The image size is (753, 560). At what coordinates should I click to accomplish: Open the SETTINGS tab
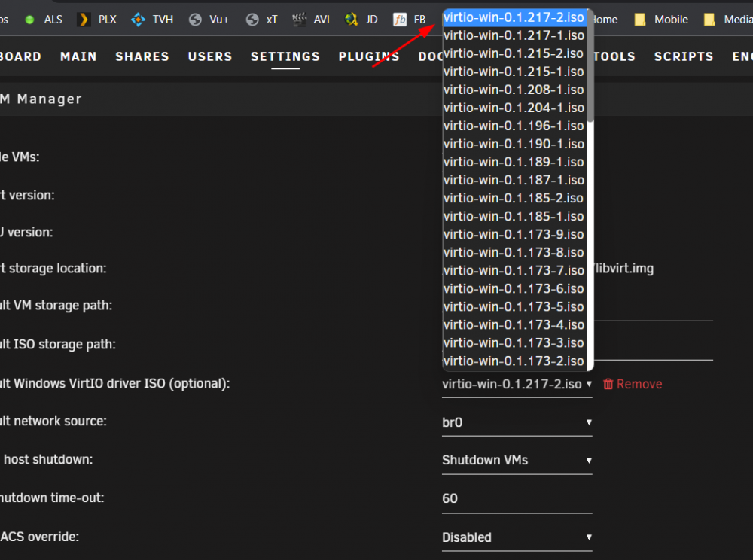[x=285, y=56]
